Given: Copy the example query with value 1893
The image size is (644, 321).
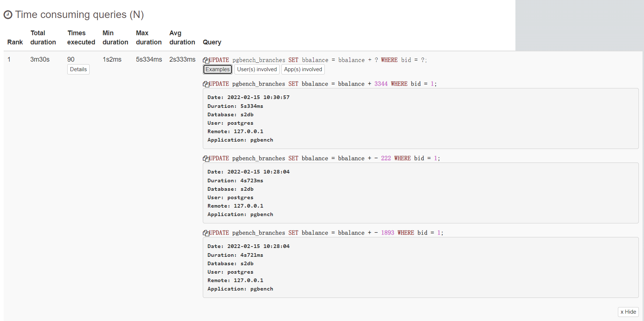Looking at the screenshot, I should point(206,233).
